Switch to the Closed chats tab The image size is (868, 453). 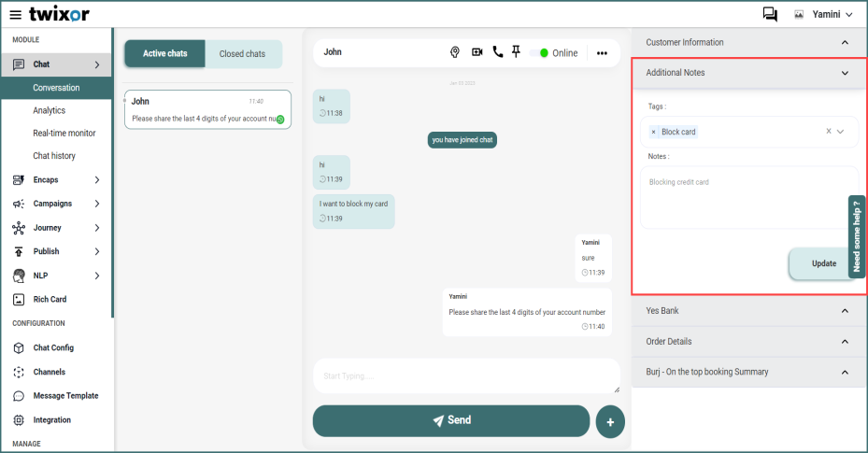[242, 54]
